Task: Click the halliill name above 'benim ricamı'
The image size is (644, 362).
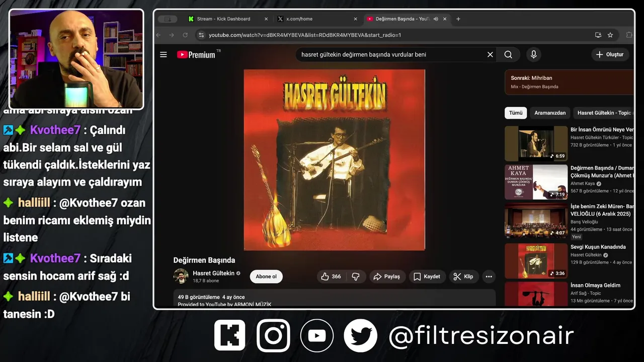Action: [34, 203]
